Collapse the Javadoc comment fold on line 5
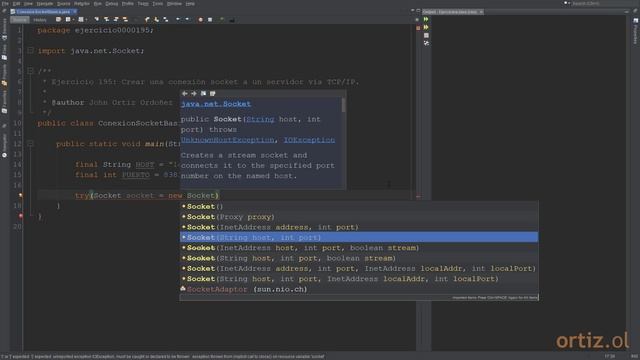This screenshot has height=360, width=640. [30, 71]
